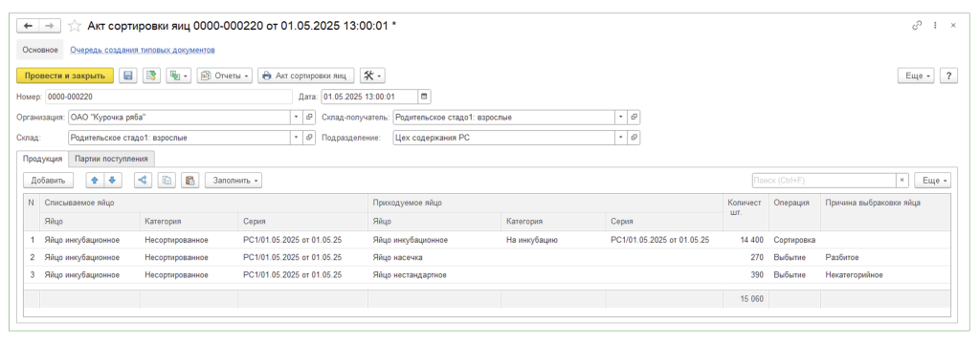Click the Добавить button
This screenshot has width=980, height=345.
click(x=48, y=181)
